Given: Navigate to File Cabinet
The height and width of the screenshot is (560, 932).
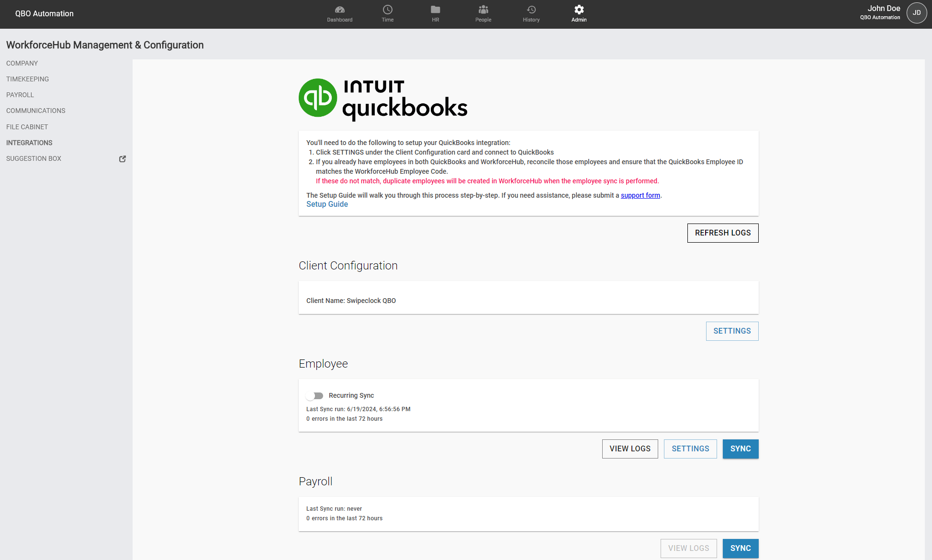Looking at the screenshot, I should point(27,127).
